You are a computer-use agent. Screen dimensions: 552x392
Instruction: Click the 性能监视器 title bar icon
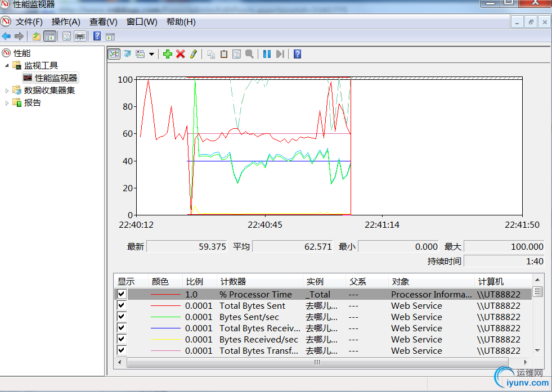click(x=5, y=4)
